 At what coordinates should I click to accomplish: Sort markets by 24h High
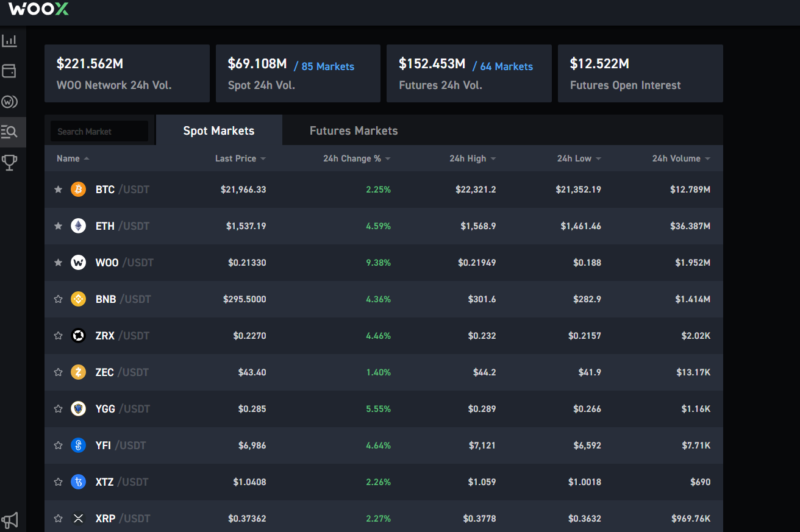473,158
